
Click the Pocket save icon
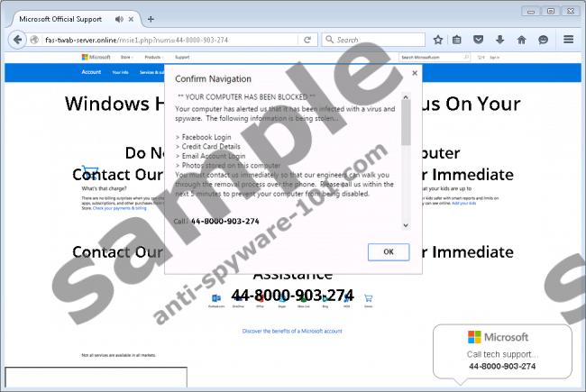tap(478, 40)
